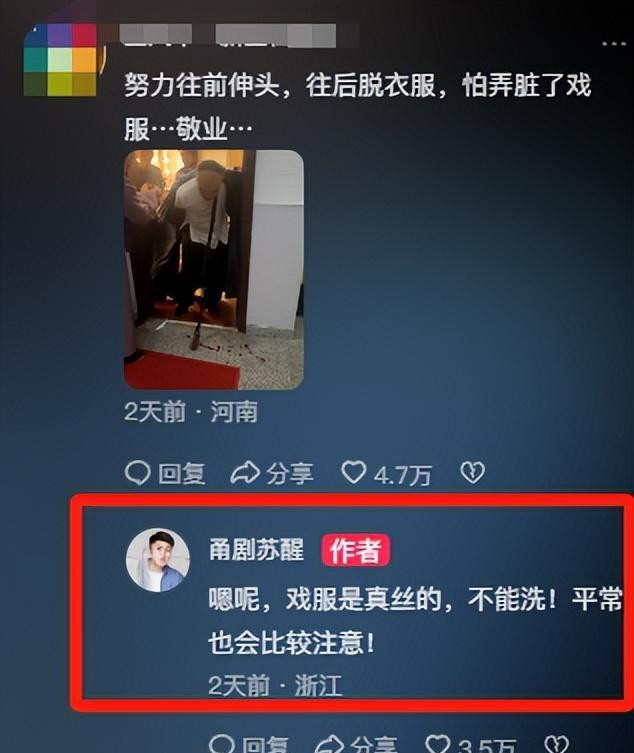This screenshot has width=634, height=753.
Task: Dislike the first comment via broken heart
Action: click(x=473, y=473)
